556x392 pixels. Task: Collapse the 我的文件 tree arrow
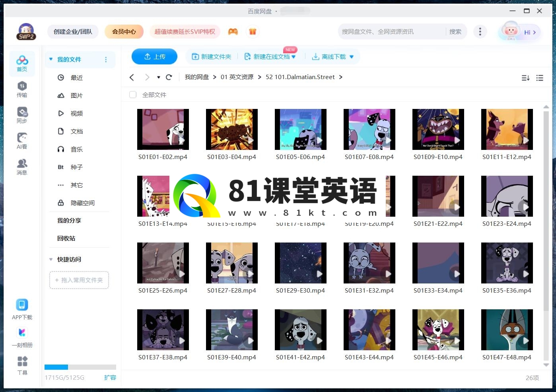pyautogui.click(x=51, y=59)
